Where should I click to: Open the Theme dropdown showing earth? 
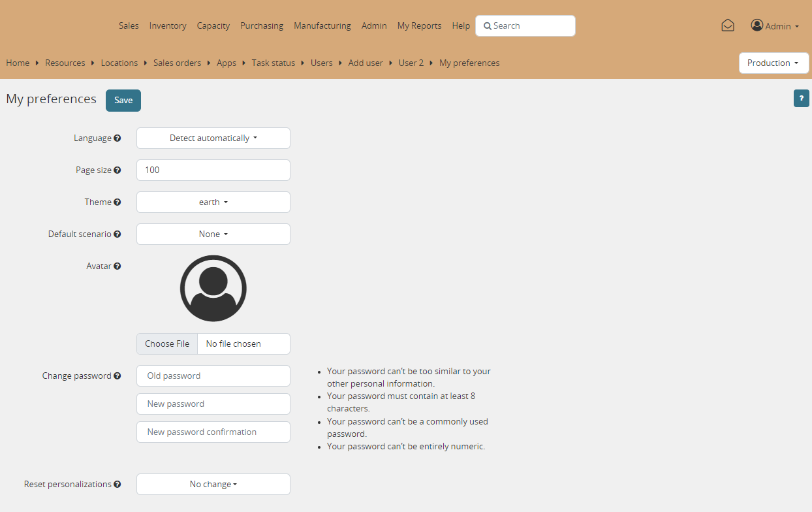(x=213, y=202)
